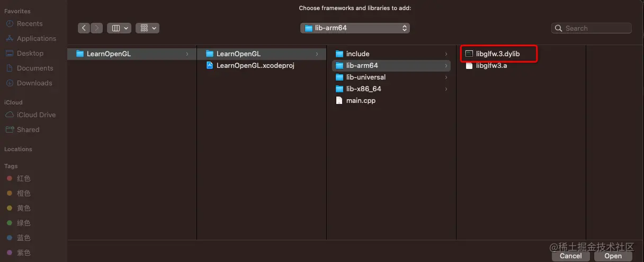Expand chevron beside lib-x86_64 folder

(446, 89)
